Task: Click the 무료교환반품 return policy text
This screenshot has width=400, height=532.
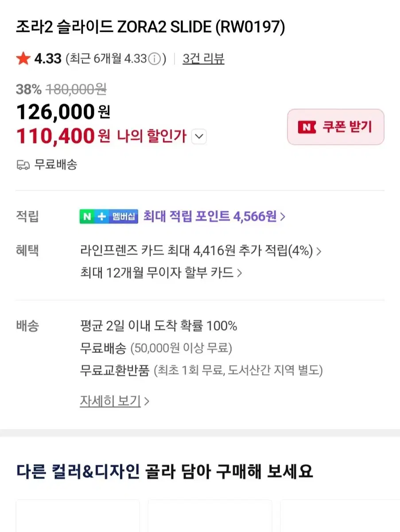Action: [115, 370]
